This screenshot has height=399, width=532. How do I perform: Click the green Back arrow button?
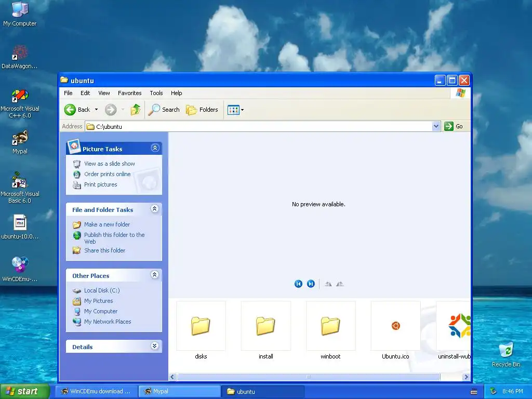70,110
